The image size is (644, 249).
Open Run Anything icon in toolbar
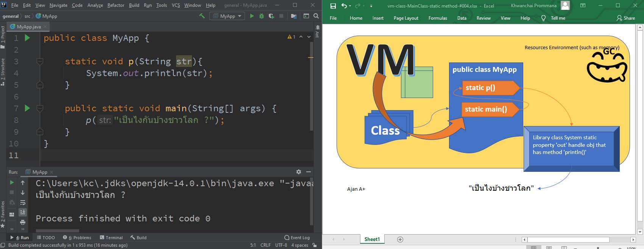point(306,16)
